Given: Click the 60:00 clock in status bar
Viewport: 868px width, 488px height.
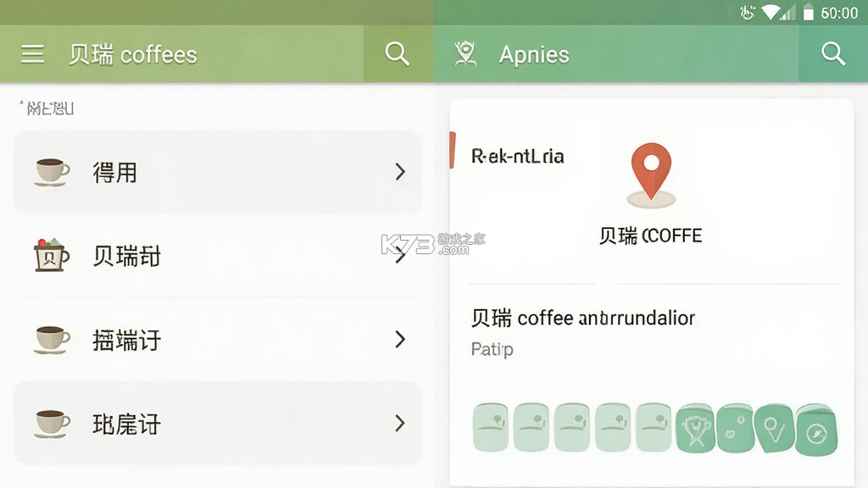Looking at the screenshot, I should tap(839, 13).
